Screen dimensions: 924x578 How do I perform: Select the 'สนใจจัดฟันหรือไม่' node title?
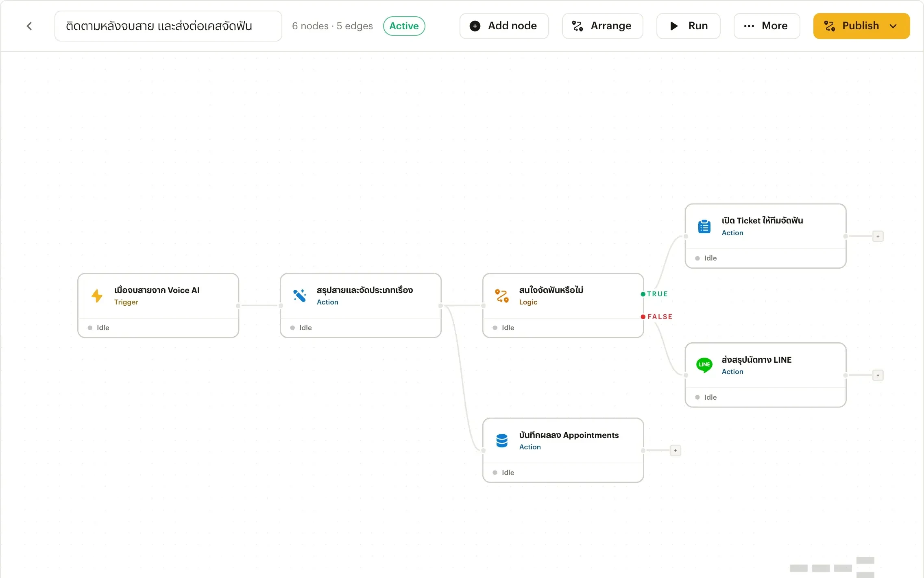[x=551, y=290]
